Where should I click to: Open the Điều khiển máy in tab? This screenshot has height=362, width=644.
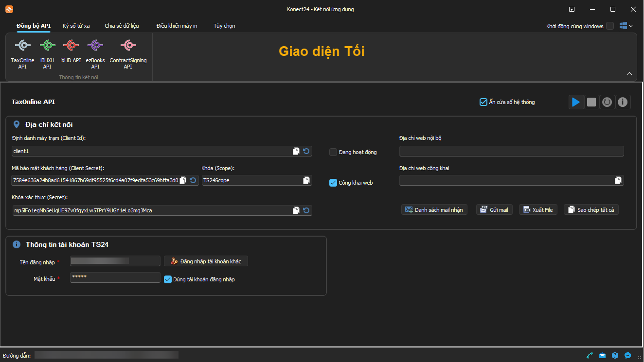tap(177, 26)
